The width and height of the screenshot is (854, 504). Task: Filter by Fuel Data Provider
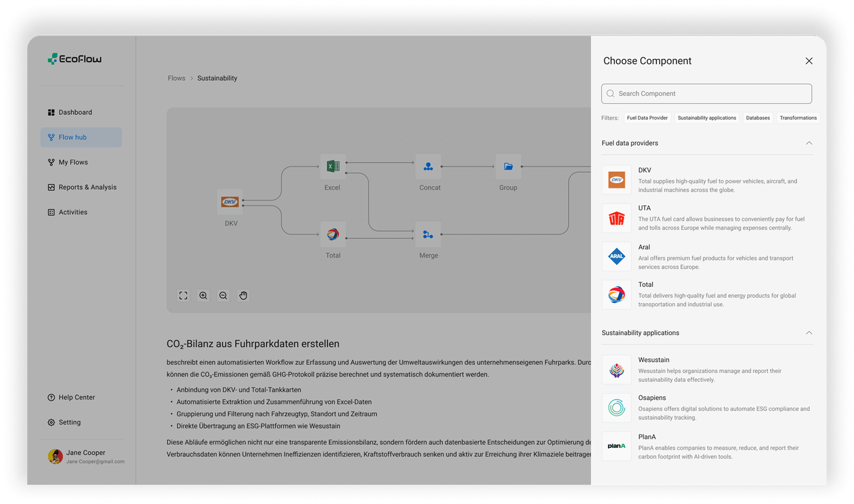tap(647, 118)
